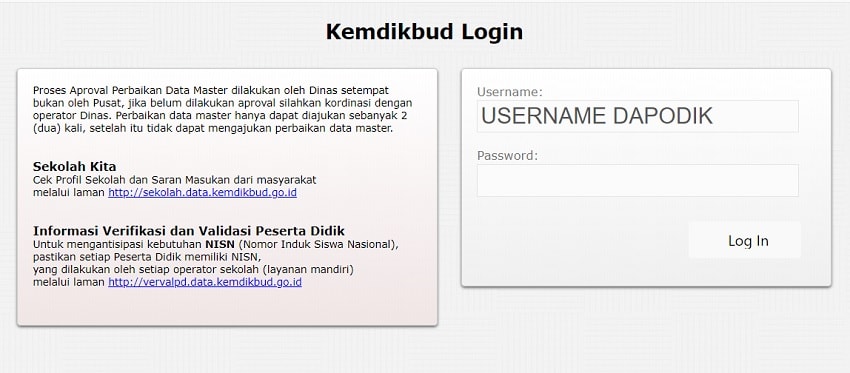850x373 pixels.
Task: Click the Cek Profil Sekolah text line
Action: coord(175,179)
